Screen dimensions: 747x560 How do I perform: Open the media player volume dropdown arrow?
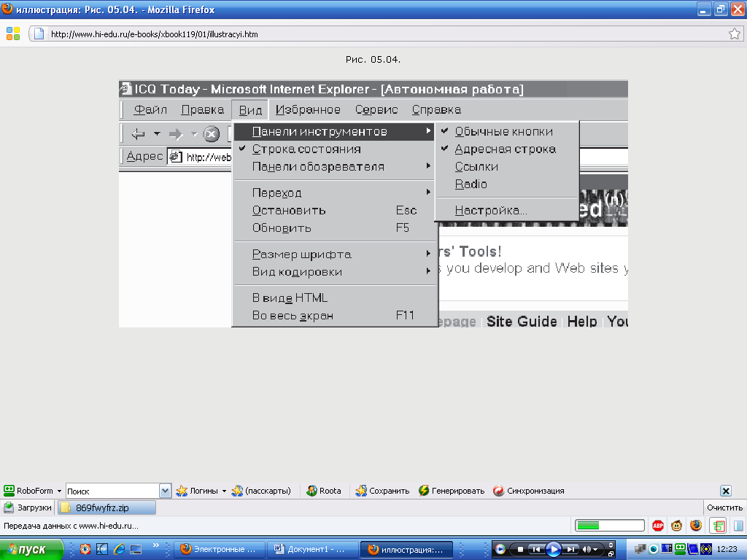click(595, 550)
